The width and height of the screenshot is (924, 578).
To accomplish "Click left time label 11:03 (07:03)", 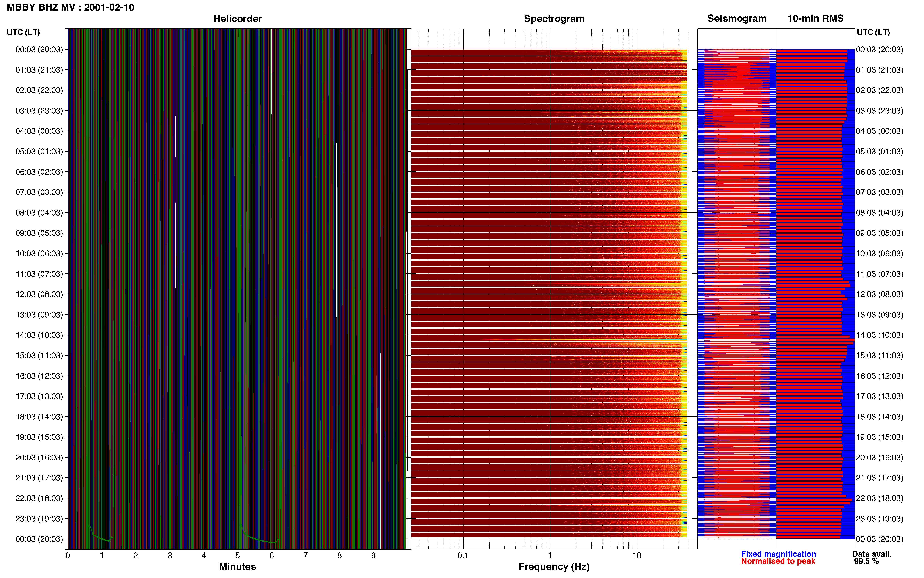I will click(x=39, y=274).
